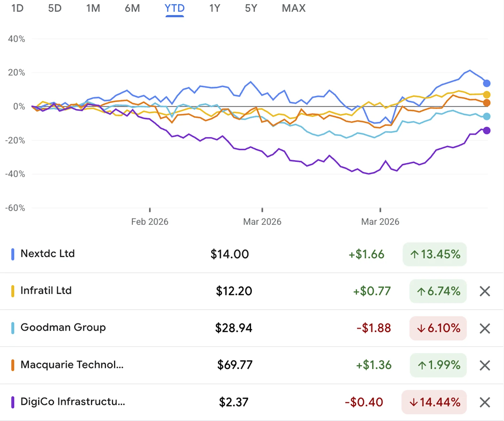The width and height of the screenshot is (504, 421).
Task: Click Goodman Group's 6.10% loss badge
Action: pyautogui.click(x=438, y=328)
